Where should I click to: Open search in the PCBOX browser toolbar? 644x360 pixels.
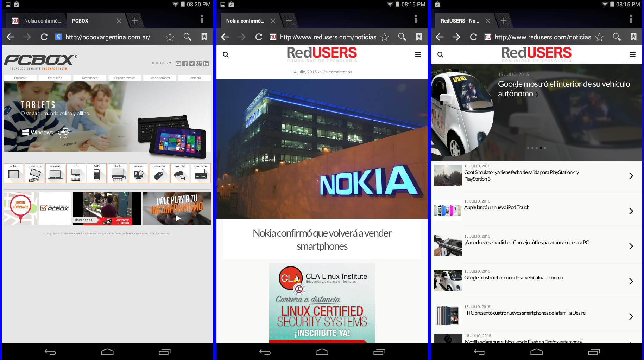188,37
